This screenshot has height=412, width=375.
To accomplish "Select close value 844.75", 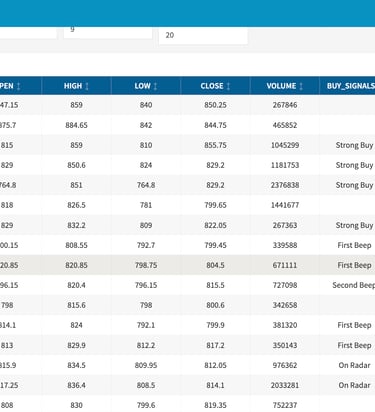I will (x=215, y=125).
